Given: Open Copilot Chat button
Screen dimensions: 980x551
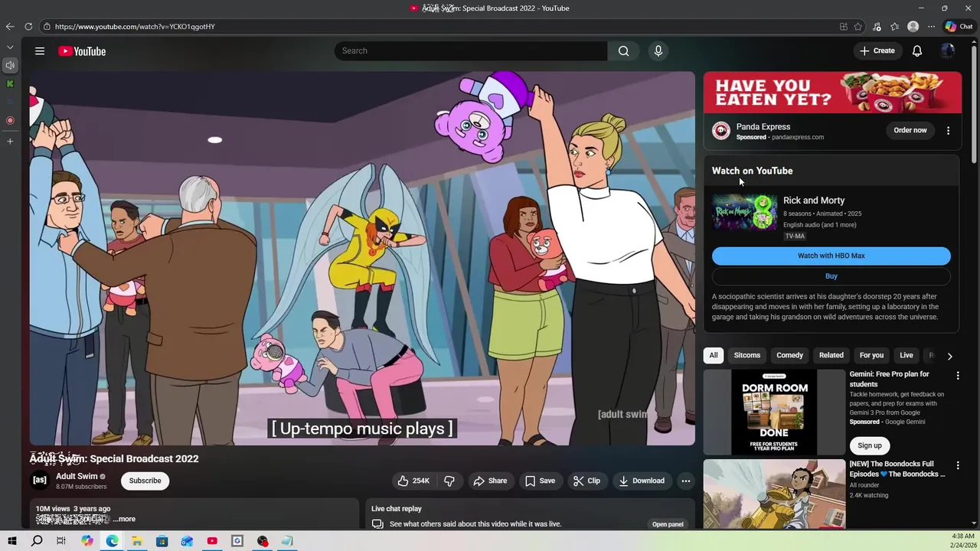Looking at the screenshot, I should 959,27.
